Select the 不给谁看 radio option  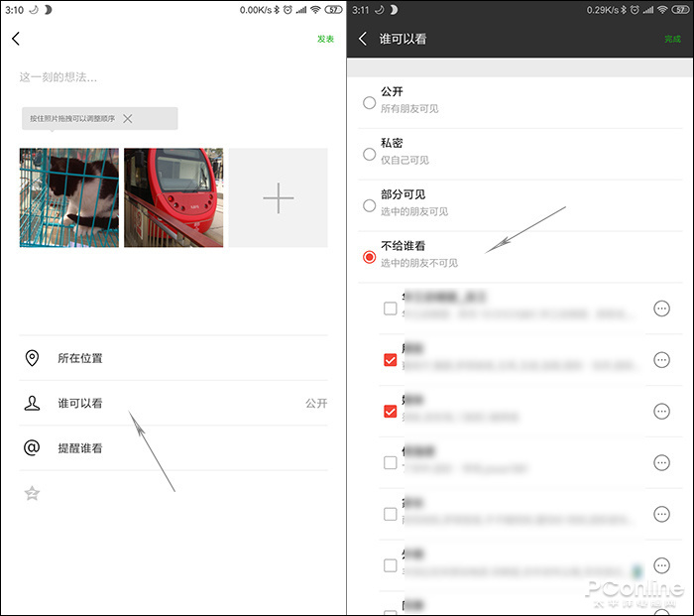click(369, 257)
